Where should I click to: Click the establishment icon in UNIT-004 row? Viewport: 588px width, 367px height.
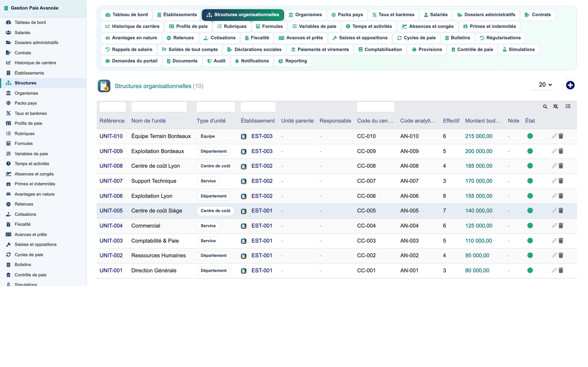(243, 226)
